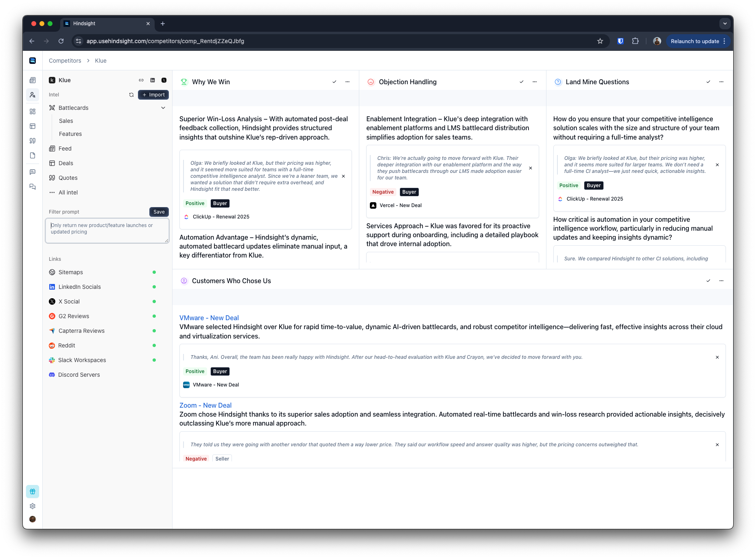Remove Zoom quote card
The width and height of the screenshot is (756, 559).
click(x=717, y=445)
